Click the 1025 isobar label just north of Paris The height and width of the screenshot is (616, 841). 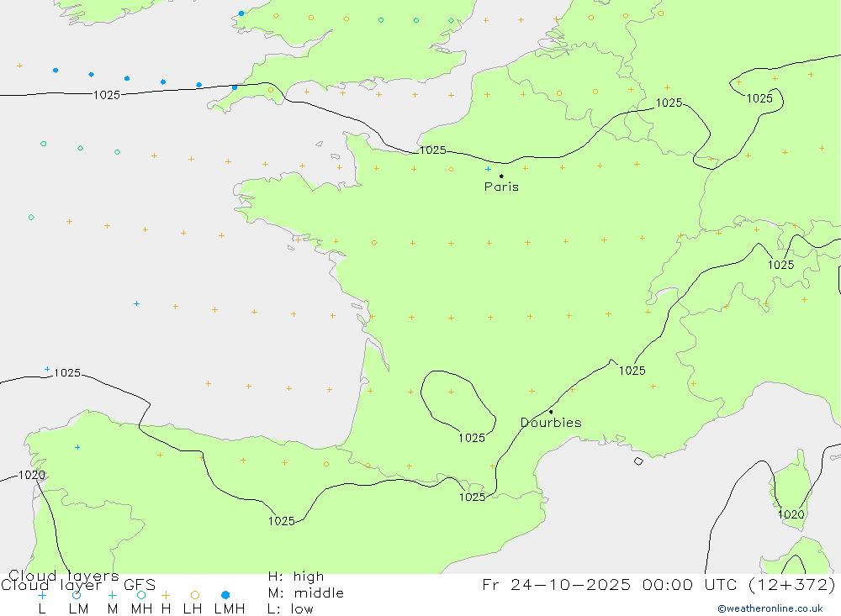click(433, 150)
